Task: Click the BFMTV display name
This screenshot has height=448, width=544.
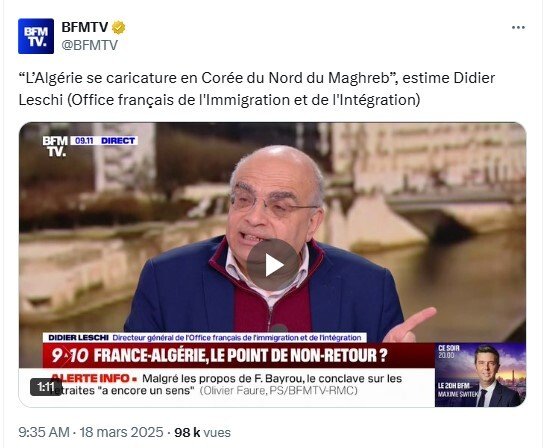Action: pos(85,27)
